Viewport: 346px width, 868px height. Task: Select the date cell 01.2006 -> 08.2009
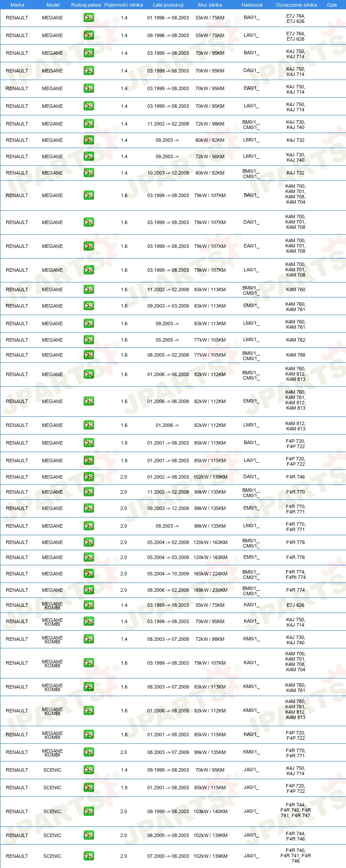click(168, 711)
